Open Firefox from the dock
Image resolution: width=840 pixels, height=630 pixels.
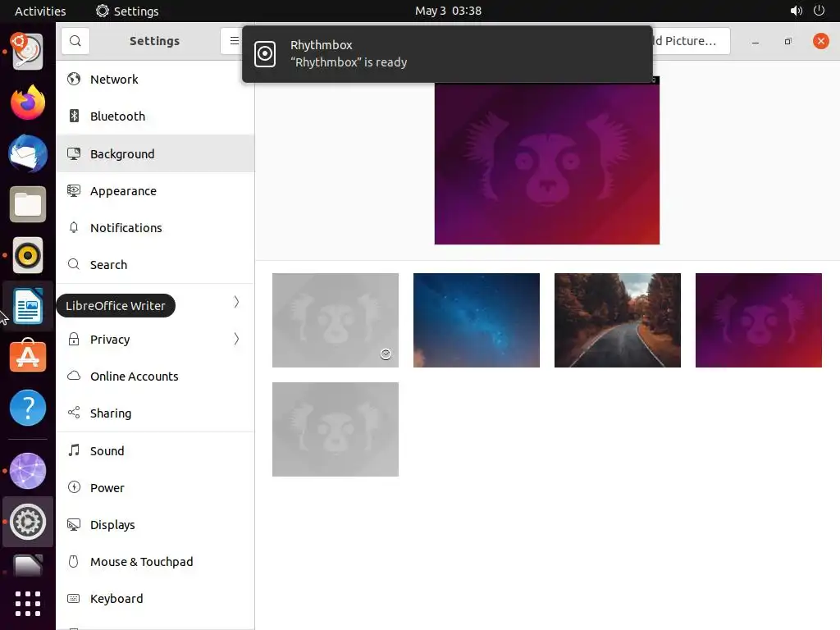point(28,103)
